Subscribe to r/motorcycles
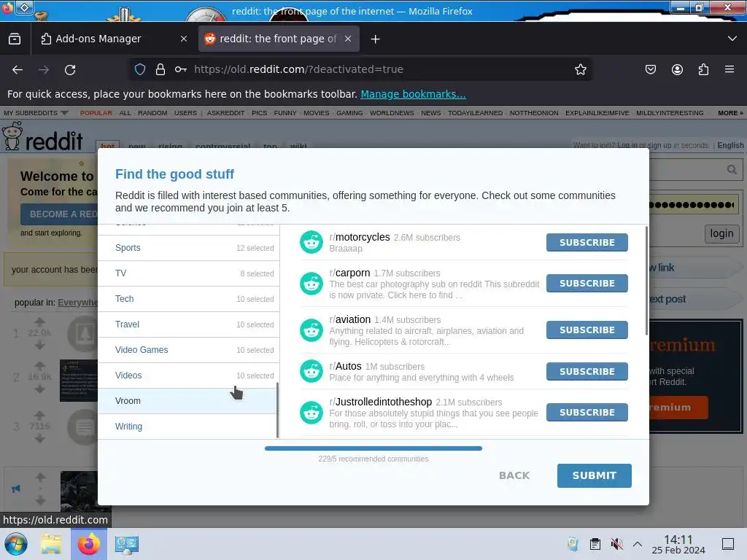 point(587,242)
